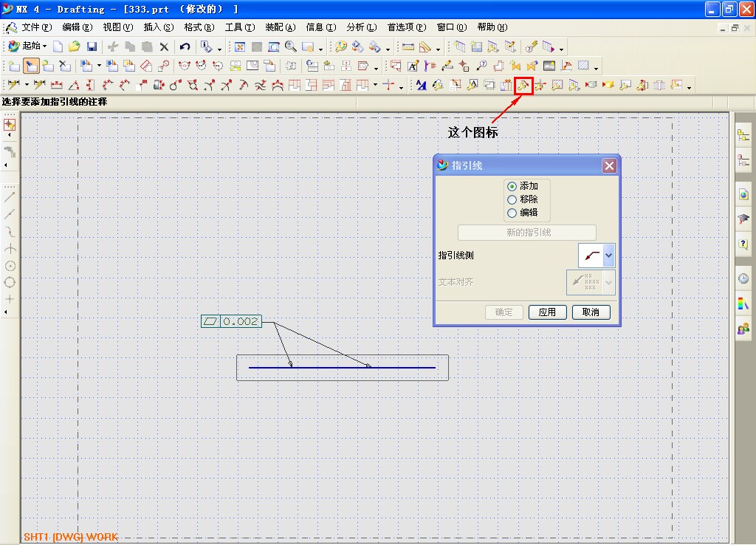Open the 指引线侧 dropdown

(x=609, y=256)
